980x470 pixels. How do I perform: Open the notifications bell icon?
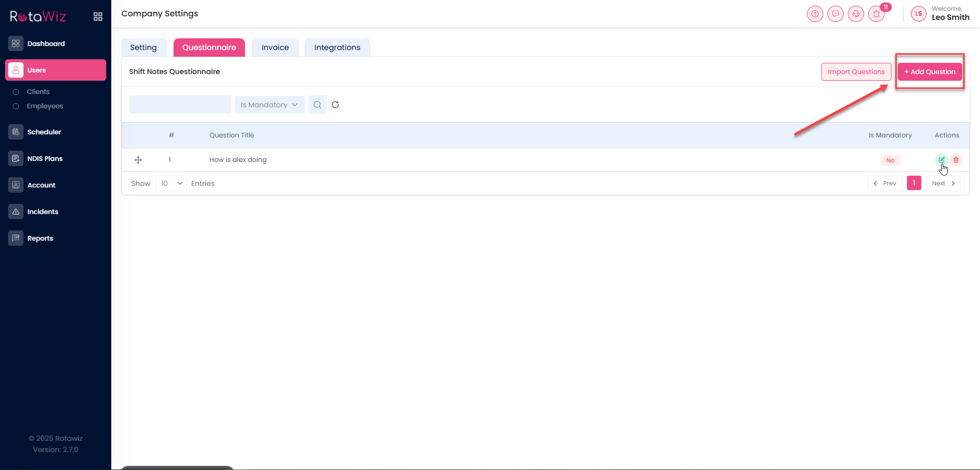[x=876, y=14]
